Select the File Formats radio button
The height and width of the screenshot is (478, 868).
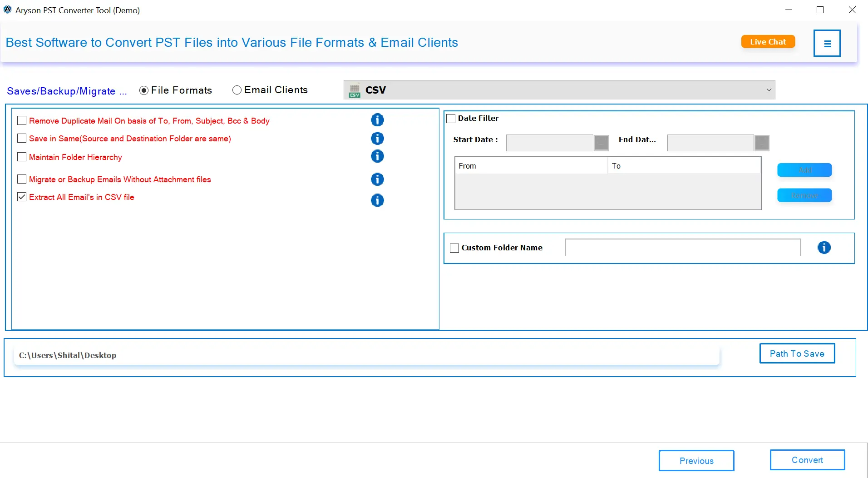point(144,90)
